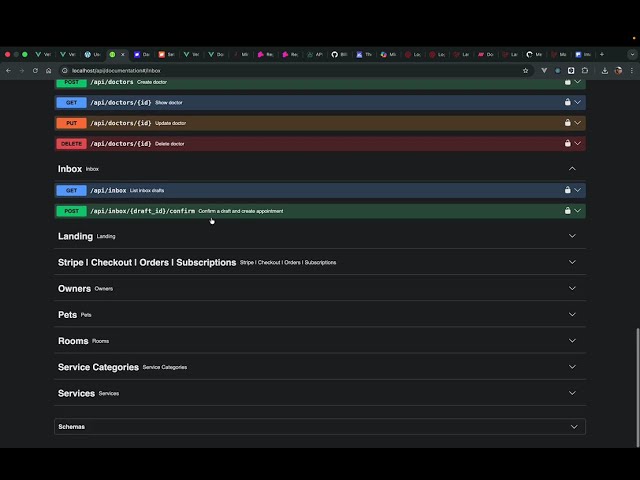Bookmark this page with the star icon
640x480 pixels.
[x=525, y=71]
